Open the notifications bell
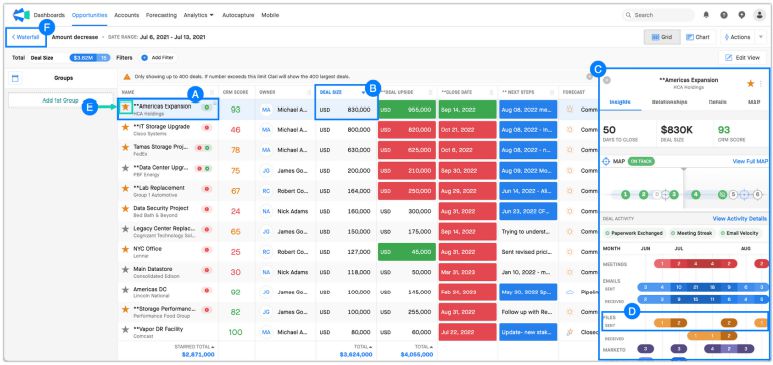The width and height of the screenshot is (773, 365). coord(706,15)
